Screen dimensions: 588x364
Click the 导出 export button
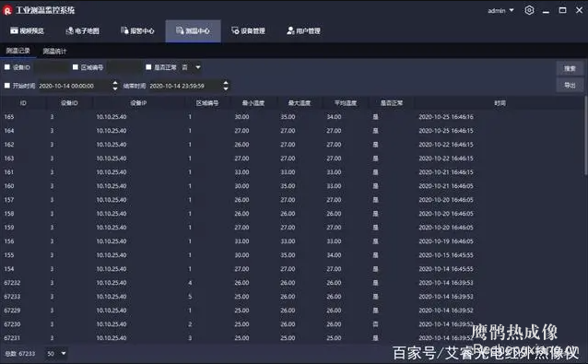click(x=570, y=85)
